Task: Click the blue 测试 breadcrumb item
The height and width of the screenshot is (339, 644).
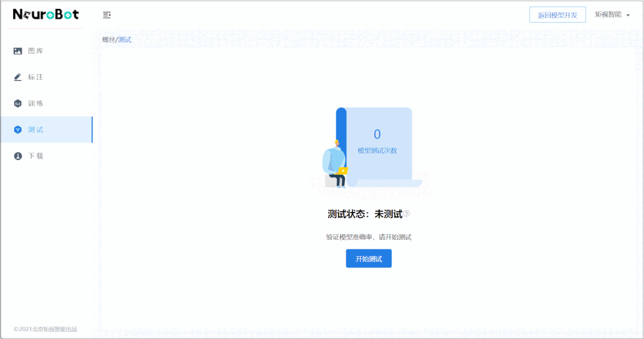Action: 125,40
